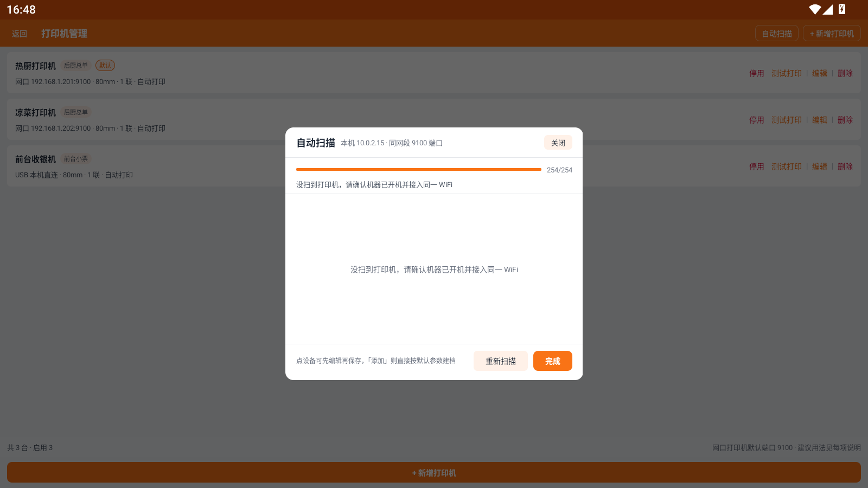868x488 pixels.
Task: Click 重新扫描 to rescan printers
Action: coord(500,361)
